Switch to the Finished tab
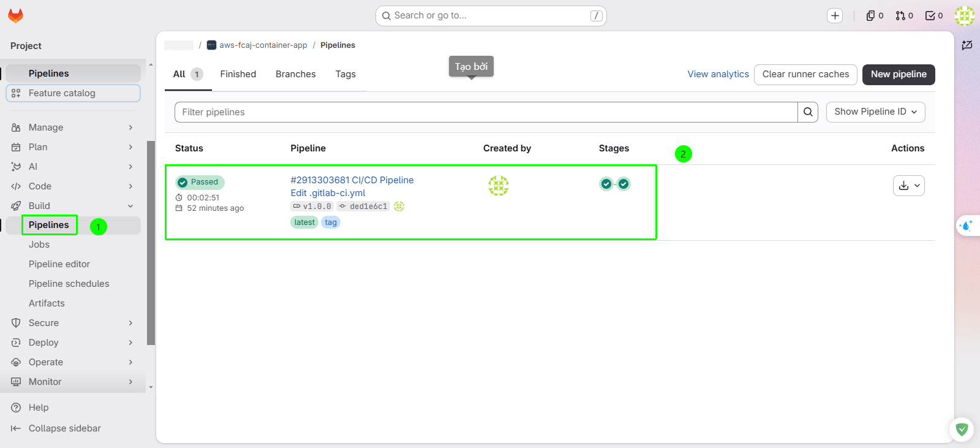The width and height of the screenshot is (980, 448). 238,74
